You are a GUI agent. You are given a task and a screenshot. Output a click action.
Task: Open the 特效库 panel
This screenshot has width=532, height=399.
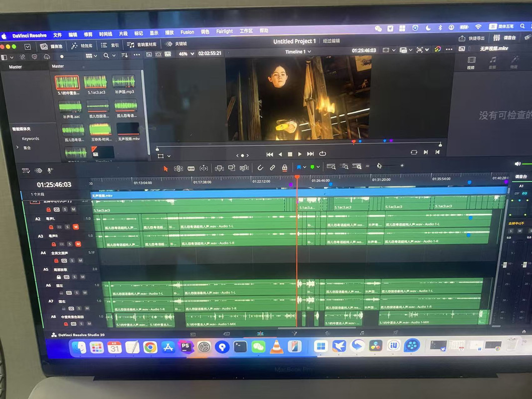point(82,46)
